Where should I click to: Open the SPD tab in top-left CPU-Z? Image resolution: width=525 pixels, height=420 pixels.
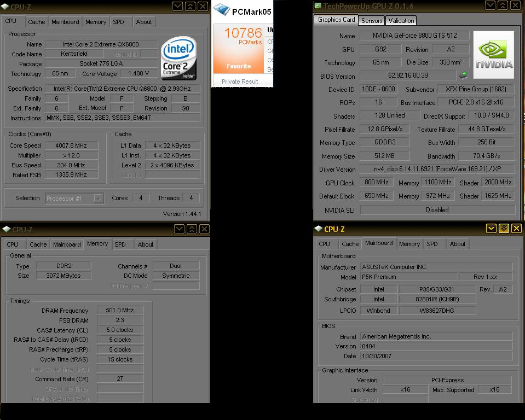point(118,22)
